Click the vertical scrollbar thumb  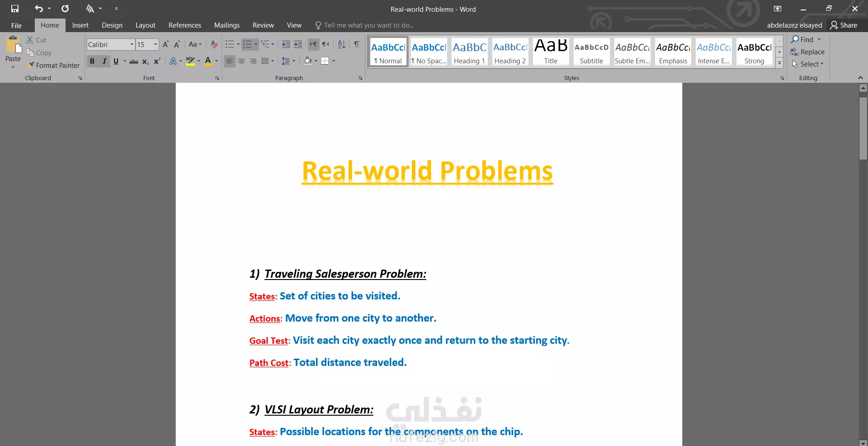click(863, 129)
